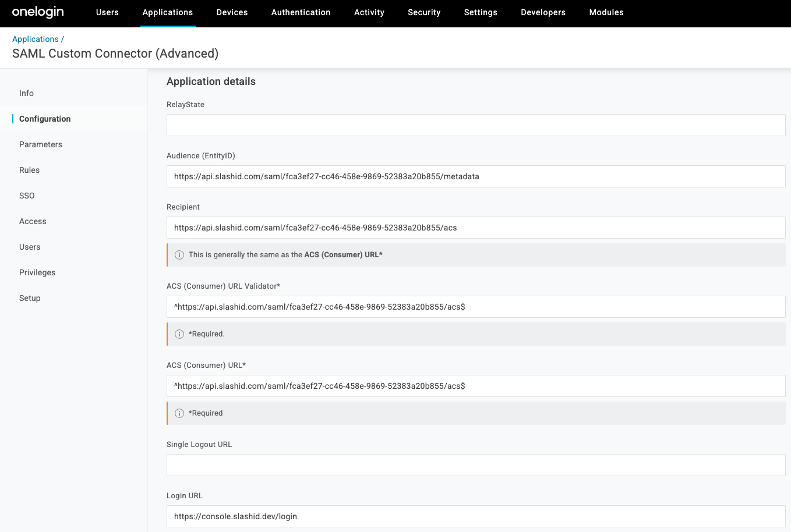The height and width of the screenshot is (532, 791).
Task: Click the Login URL field
Action: tap(476, 516)
